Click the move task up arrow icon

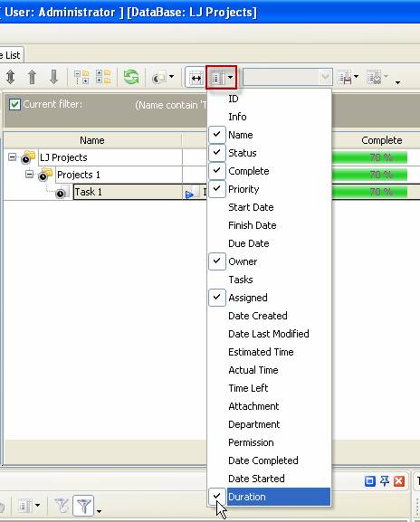pos(32,77)
